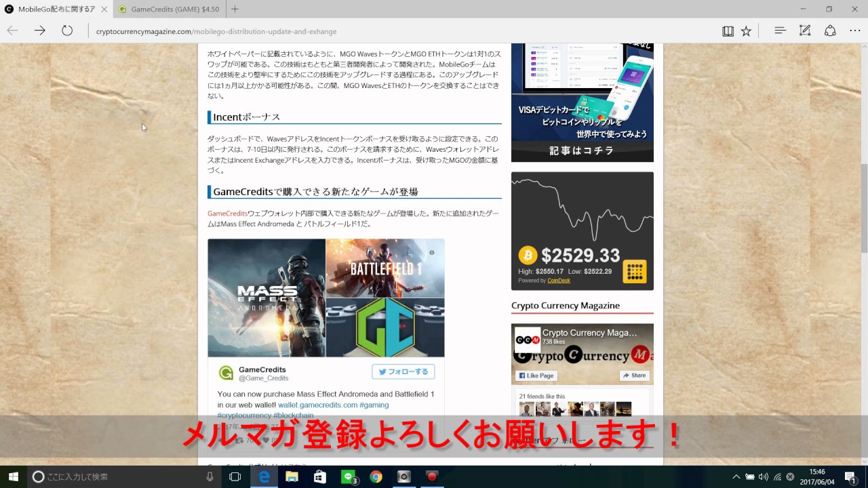Open reading view book icon
Image resolution: width=868 pixels, height=488 pixels.
728,30
